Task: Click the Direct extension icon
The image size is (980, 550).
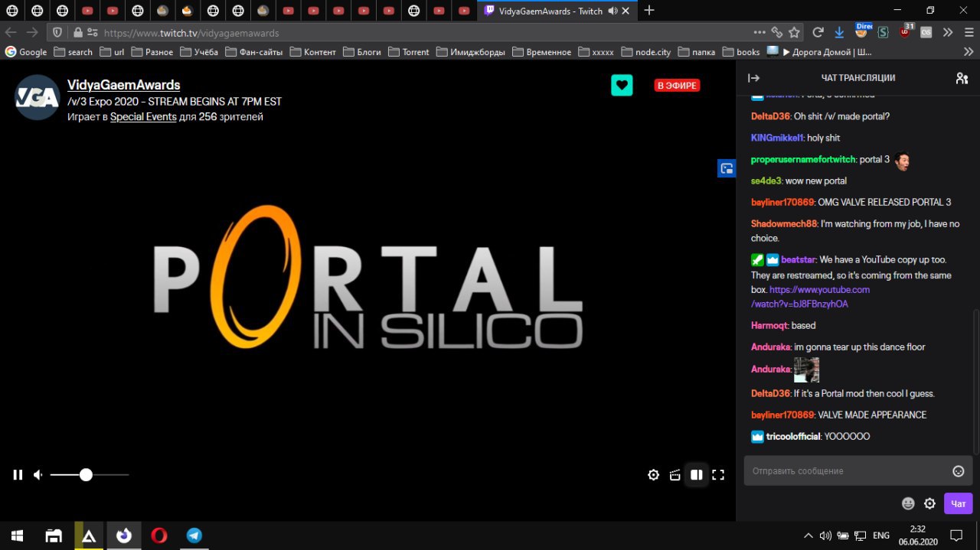Action: point(862,31)
